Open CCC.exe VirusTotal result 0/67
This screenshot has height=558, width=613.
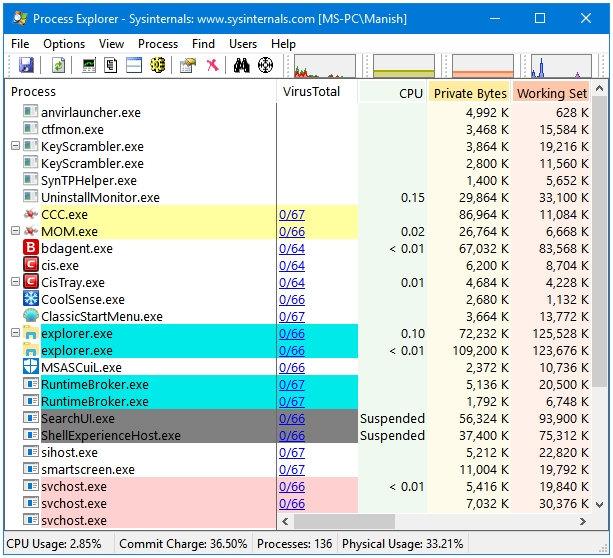pos(292,215)
